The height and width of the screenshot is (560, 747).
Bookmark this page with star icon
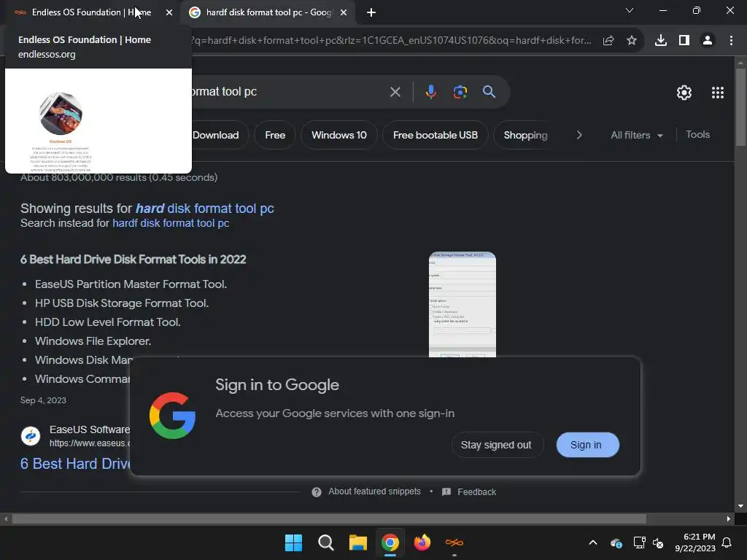coord(632,41)
